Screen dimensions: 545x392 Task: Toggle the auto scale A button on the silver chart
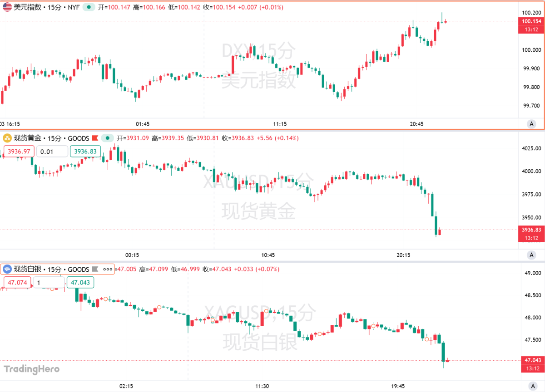(531, 386)
